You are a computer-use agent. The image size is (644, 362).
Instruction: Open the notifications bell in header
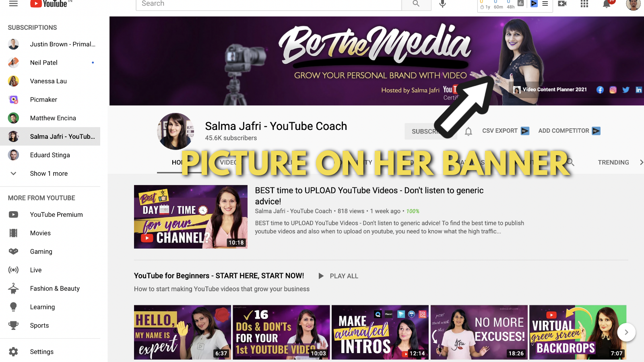[607, 4]
